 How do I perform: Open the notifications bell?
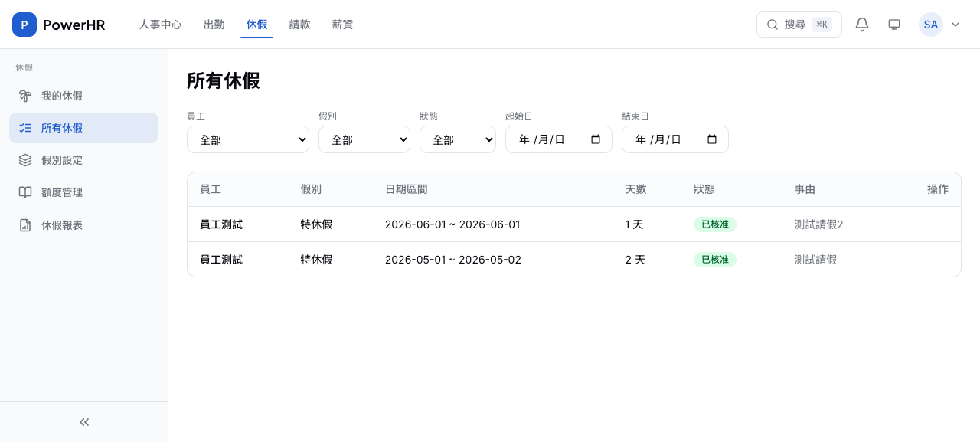(x=862, y=25)
